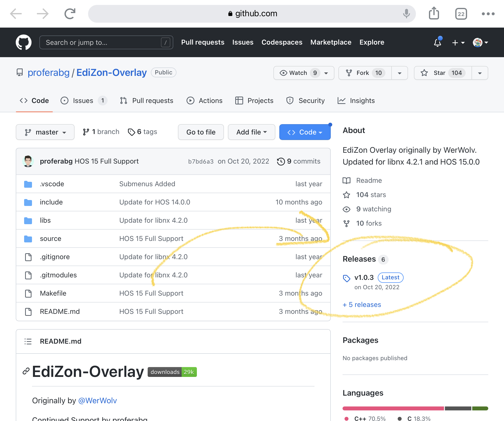
Task: Click the source folder icon
Action: [28, 239]
